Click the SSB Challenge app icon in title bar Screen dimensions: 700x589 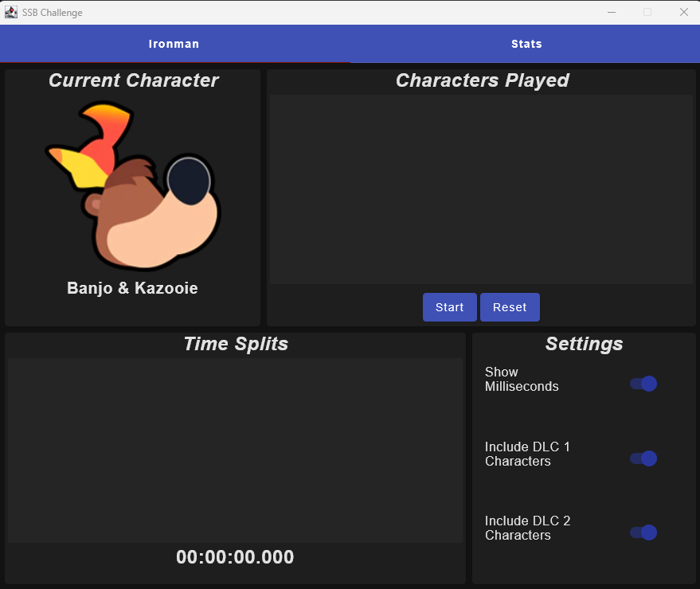(10, 12)
